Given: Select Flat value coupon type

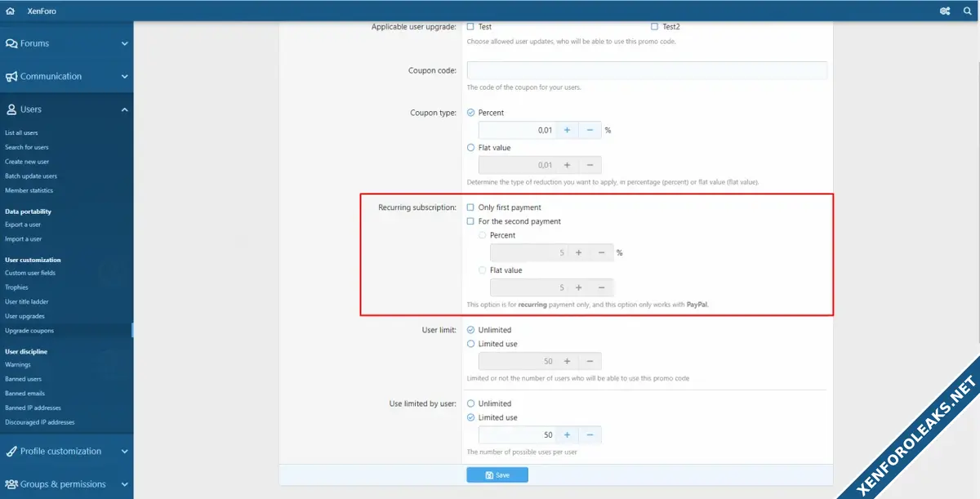Looking at the screenshot, I should 470,148.
